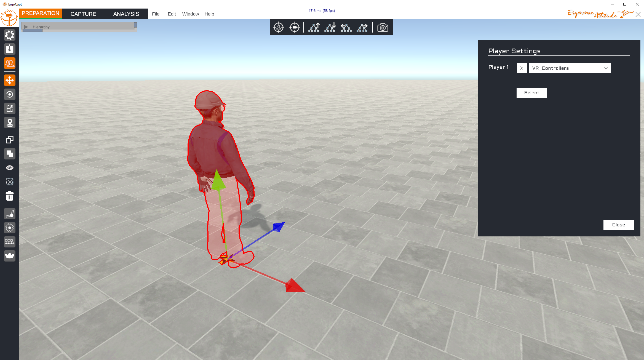Screen dimensions: 644x360
Task: Expand the Hierarchy panel triangle
Action: point(26,27)
